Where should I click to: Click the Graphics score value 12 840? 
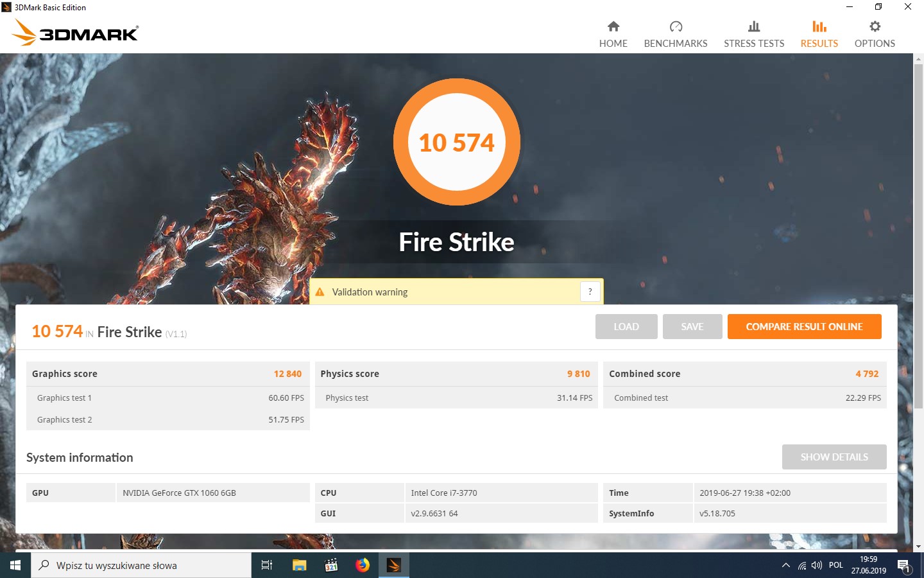coord(287,374)
